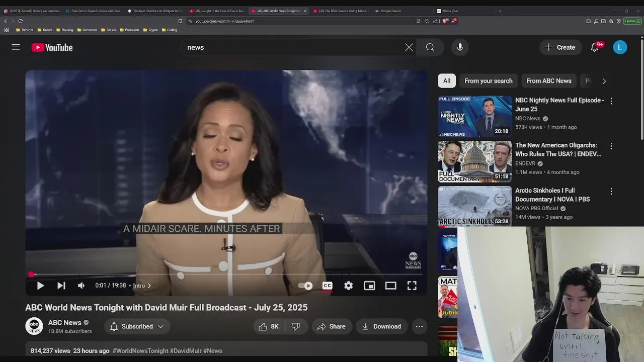Open the browser apps grid icon
Image resolution: width=644 pixels, height=362 pixels.
point(7,30)
